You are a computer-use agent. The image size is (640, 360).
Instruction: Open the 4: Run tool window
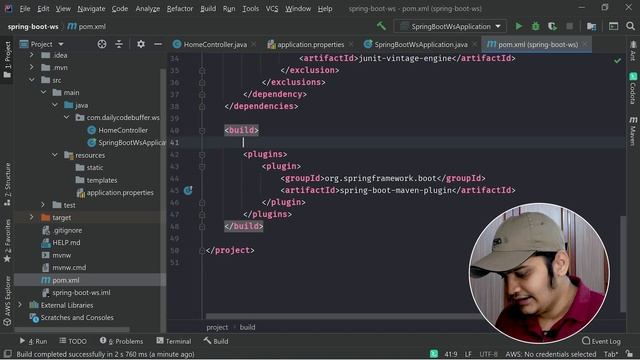click(x=33, y=341)
